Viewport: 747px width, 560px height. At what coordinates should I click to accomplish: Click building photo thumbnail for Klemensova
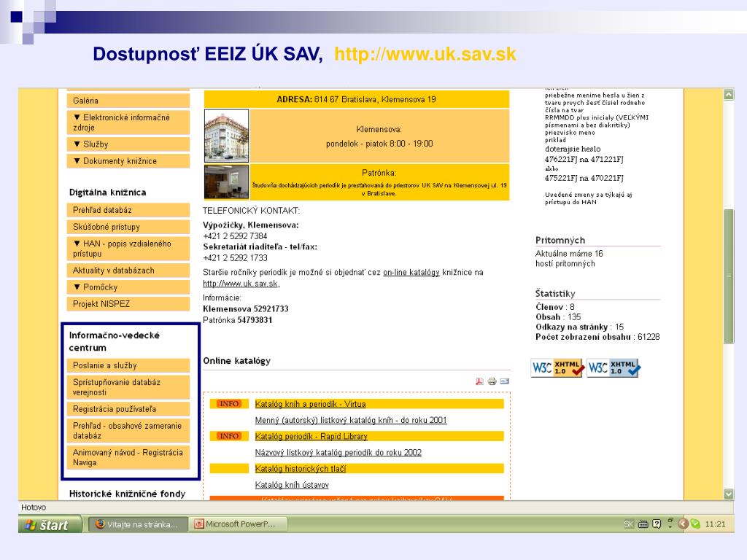pyautogui.click(x=226, y=136)
